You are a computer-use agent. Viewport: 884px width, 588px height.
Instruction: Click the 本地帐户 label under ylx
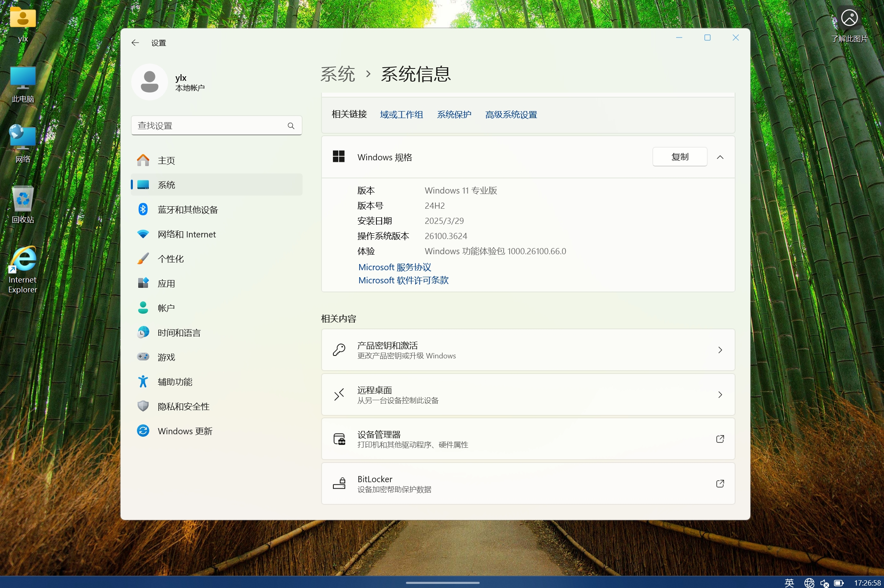[x=190, y=88]
